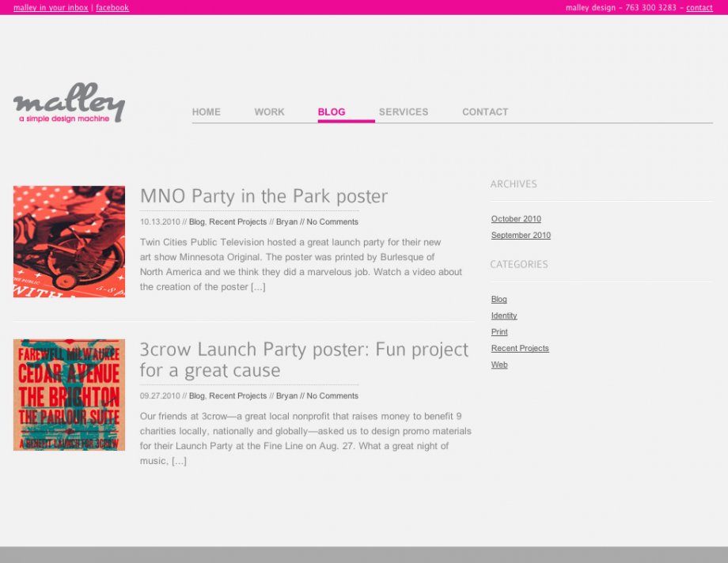The width and height of the screenshot is (728, 563).
Task: Browse the Web category
Action: point(499,365)
